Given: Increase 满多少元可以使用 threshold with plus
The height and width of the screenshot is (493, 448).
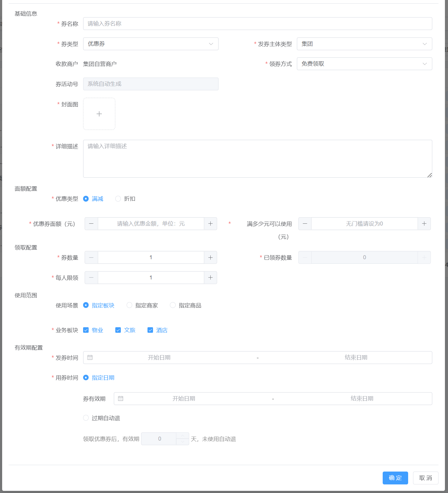Looking at the screenshot, I should click(424, 224).
